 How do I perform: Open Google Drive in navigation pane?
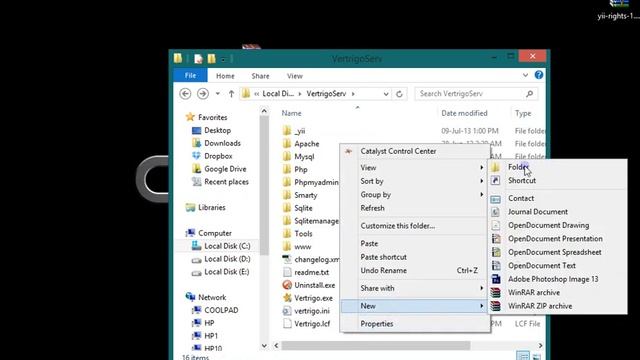click(225, 169)
